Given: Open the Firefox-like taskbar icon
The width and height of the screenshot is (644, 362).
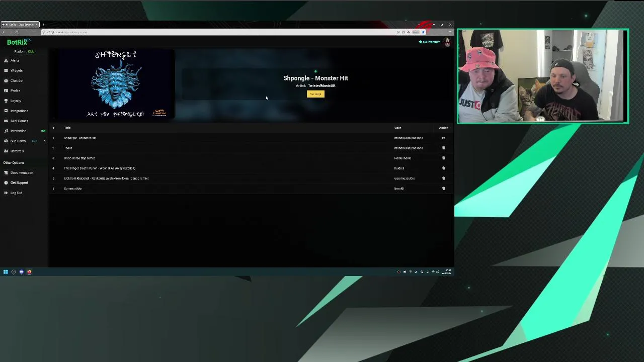Looking at the screenshot, I should pyautogui.click(x=29, y=272).
